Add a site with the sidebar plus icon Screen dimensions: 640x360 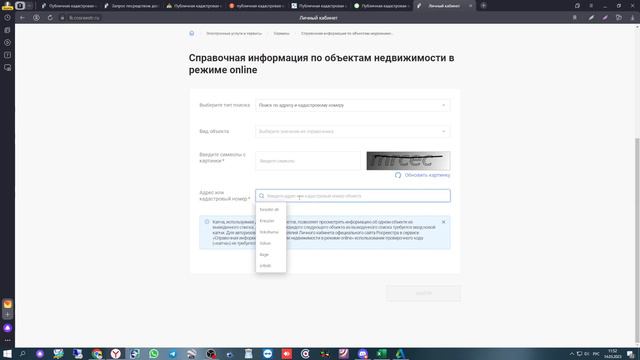[7, 315]
